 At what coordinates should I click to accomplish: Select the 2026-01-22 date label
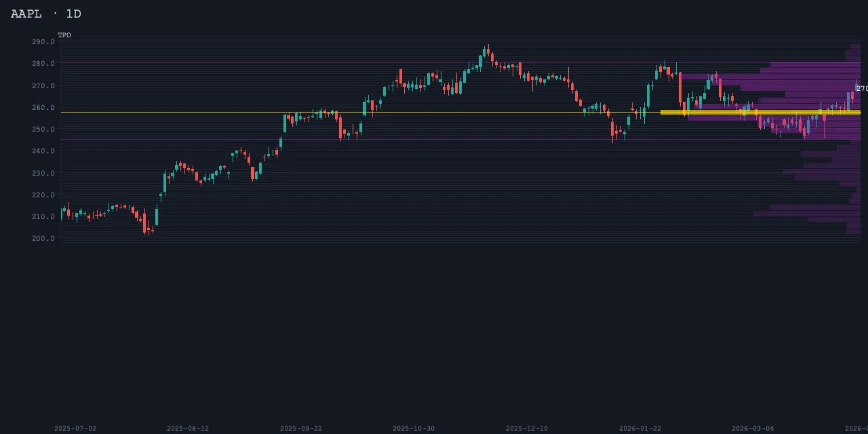point(639,429)
